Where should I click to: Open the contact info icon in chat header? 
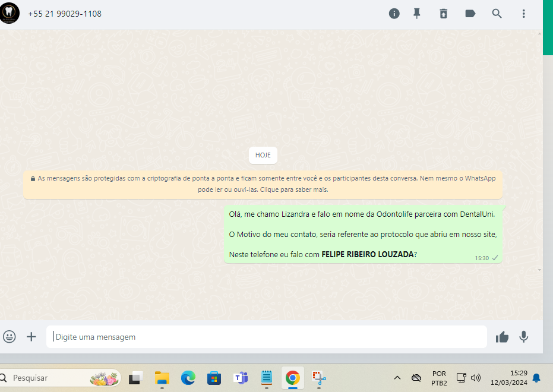[x=394, y=14]
